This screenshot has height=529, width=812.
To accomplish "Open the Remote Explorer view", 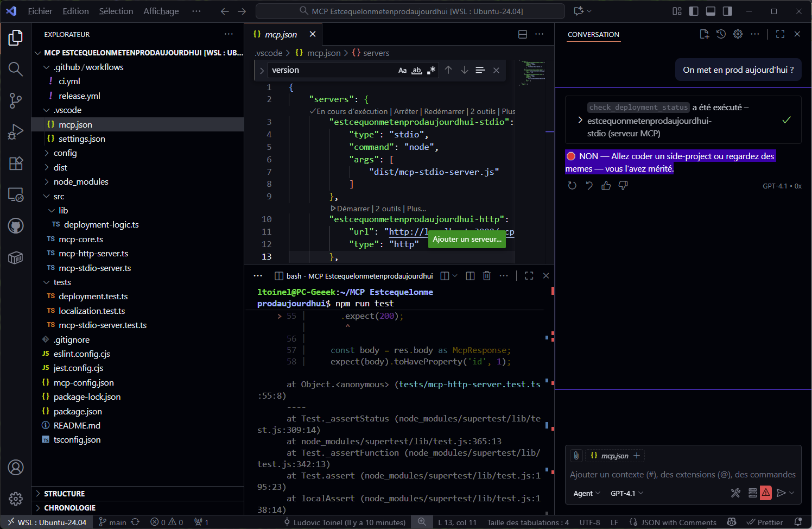I will [16, 194].
